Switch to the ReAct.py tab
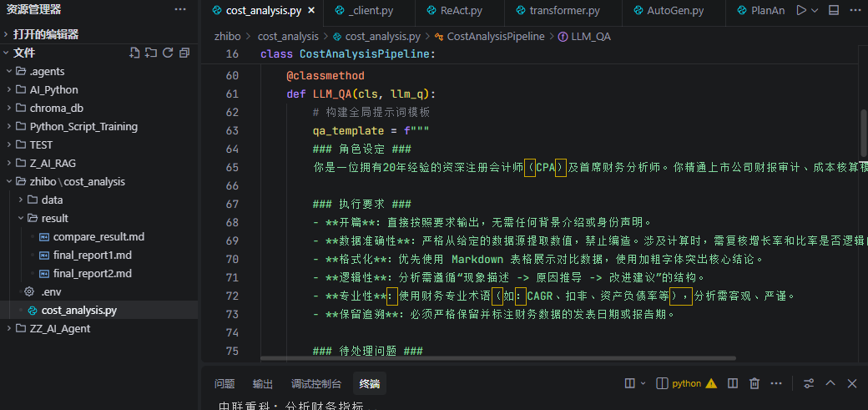The width and height of the screenshot is (868, 410). point(461,11)
